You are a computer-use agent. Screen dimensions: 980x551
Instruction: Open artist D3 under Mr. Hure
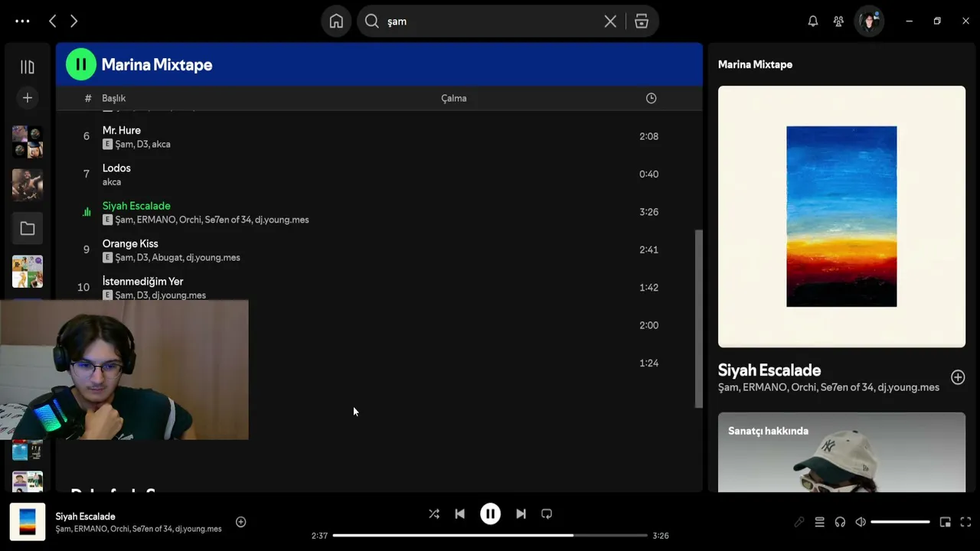point(142,145)
